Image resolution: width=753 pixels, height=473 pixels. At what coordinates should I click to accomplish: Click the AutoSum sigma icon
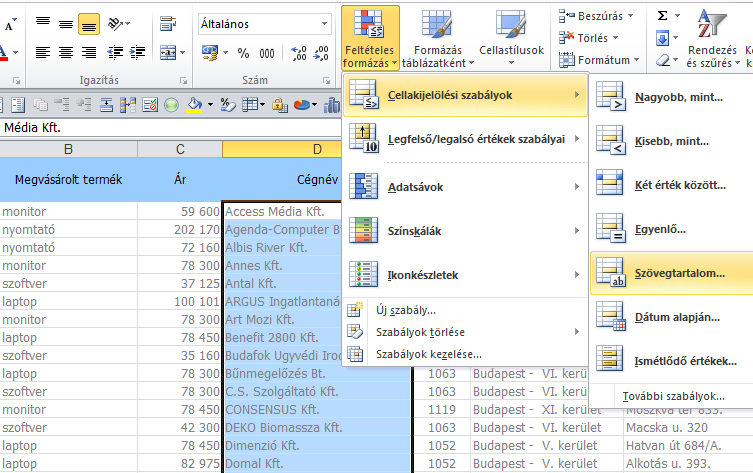point(663,16)
